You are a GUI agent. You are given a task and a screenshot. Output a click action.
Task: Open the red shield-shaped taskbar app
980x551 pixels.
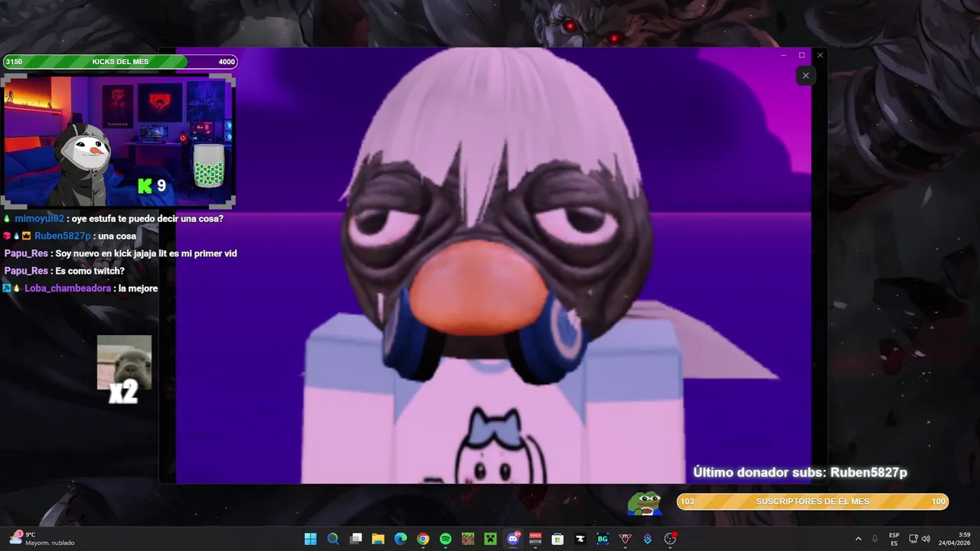click(x=625, y=539)
